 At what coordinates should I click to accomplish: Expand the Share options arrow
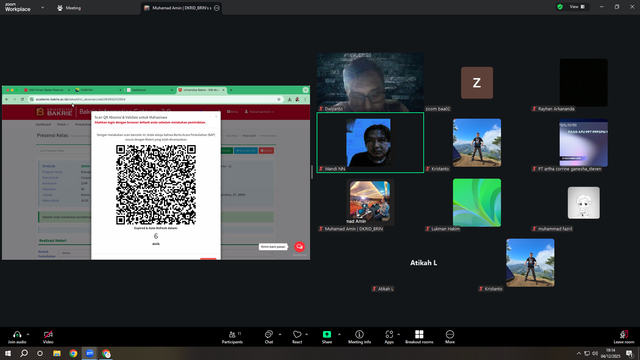point(339,334)
